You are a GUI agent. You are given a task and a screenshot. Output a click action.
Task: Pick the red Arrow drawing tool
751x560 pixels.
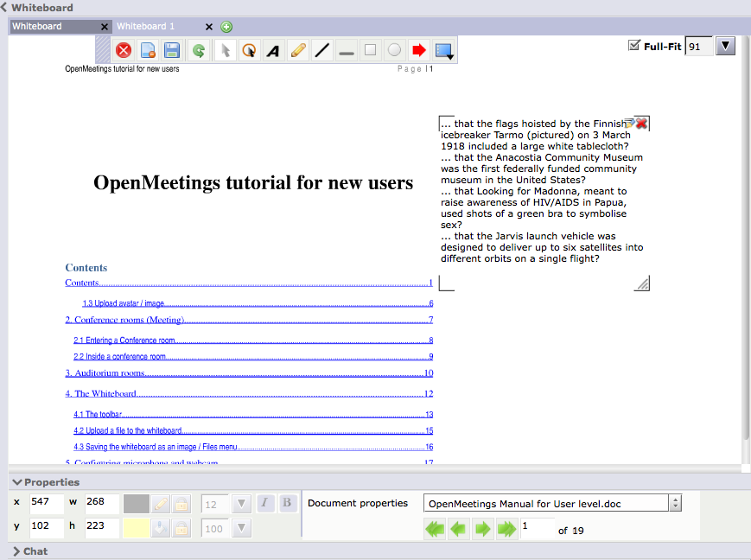(419, 51)
